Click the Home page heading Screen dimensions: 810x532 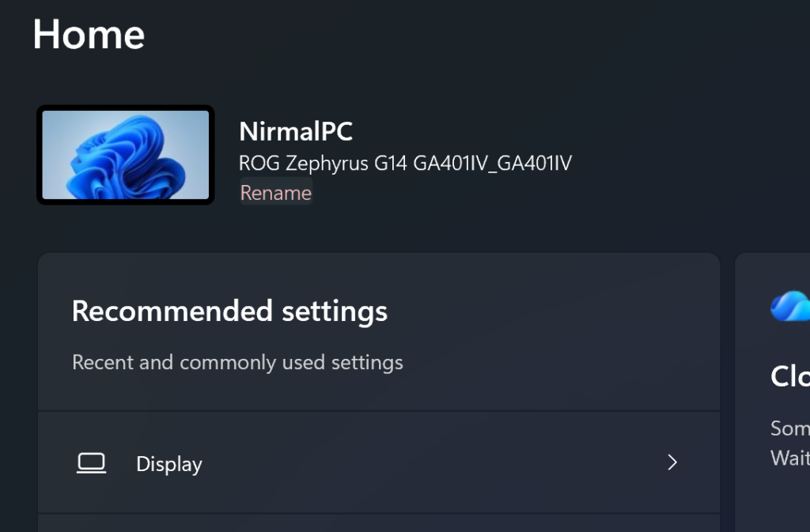click(89, 34)
